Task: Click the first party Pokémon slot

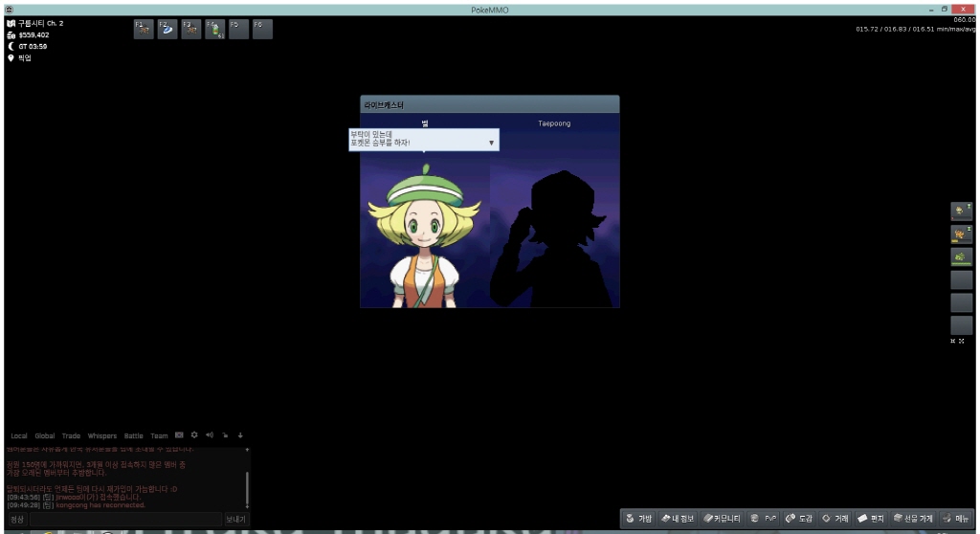Action: tap(961, 211)
